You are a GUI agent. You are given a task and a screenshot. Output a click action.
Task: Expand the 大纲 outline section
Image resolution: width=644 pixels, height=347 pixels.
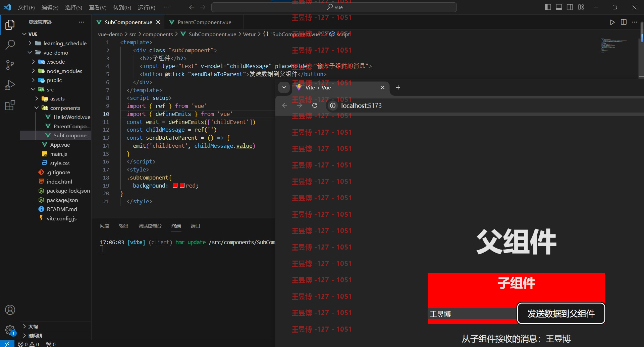(56, 326)
